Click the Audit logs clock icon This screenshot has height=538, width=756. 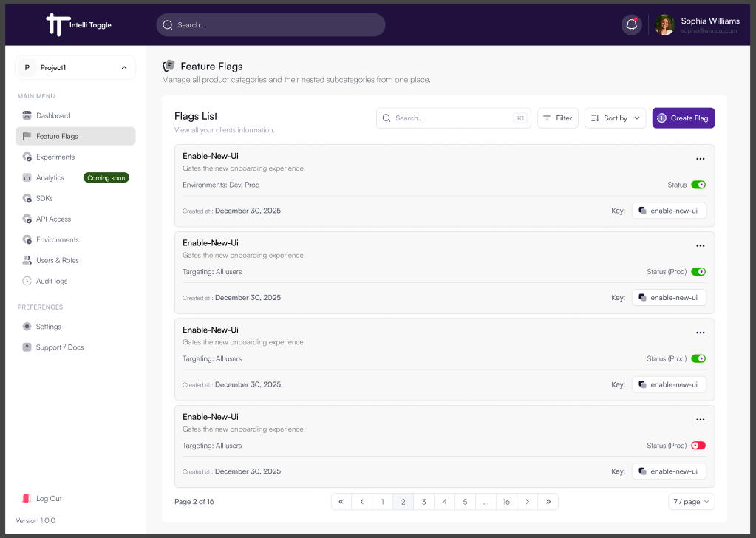point(27,281)
